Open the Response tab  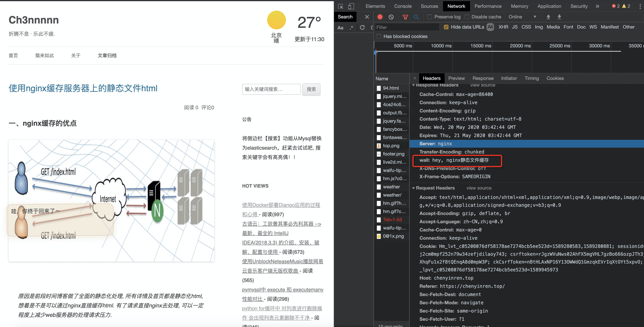(483, 78)
